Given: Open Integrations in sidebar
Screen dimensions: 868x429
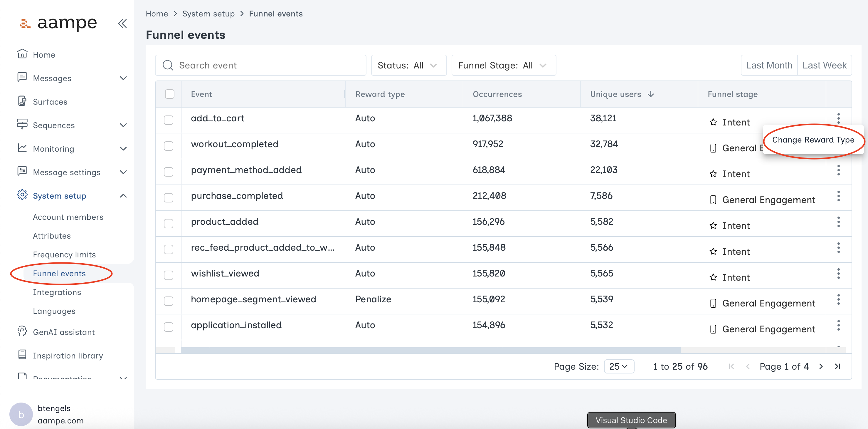Looking at the screenshot, I should pyautogui.click(x=57, y=292).
